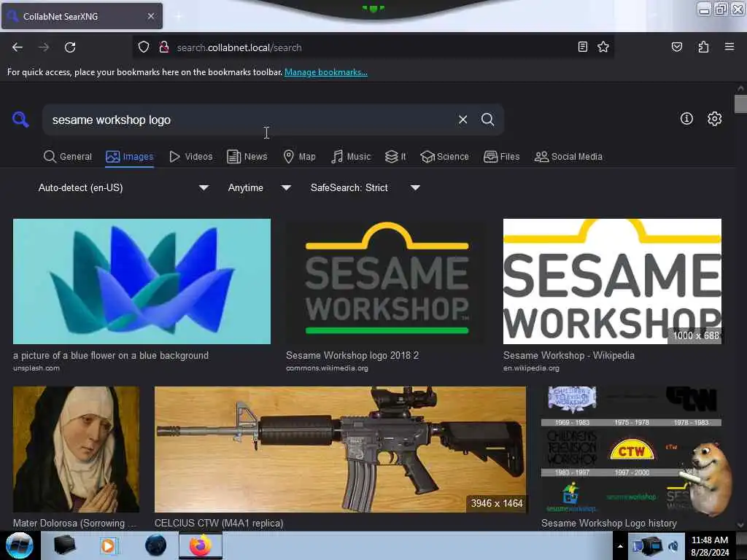Bookmark this page with star icon

pos(603,47)
